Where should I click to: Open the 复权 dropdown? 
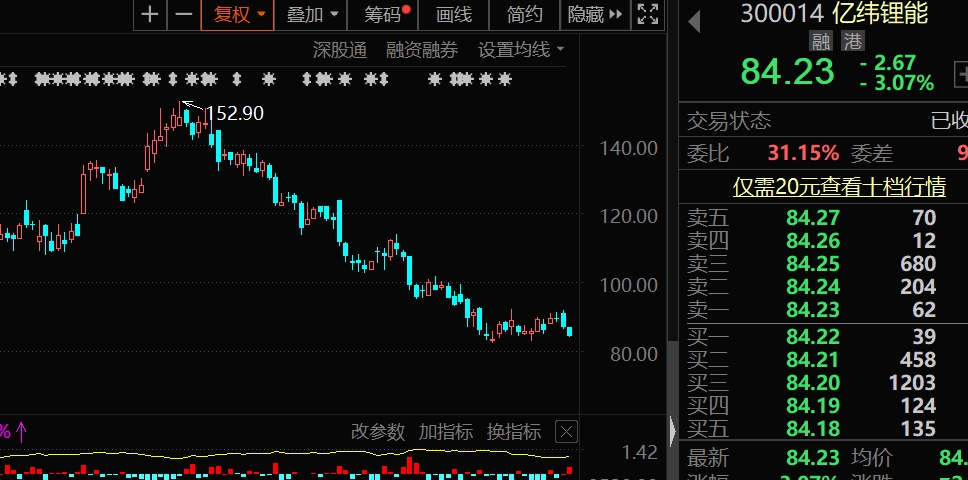(238, 14)
